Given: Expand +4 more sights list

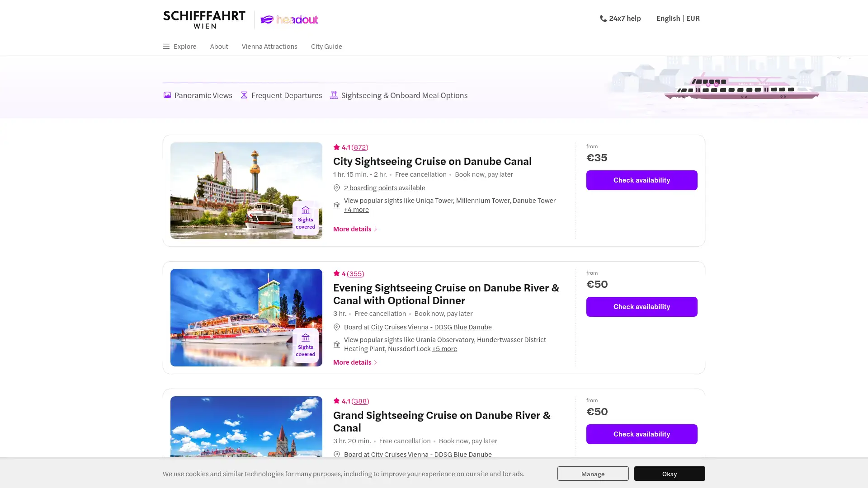Looking at the screenshot, I should (356, 210).
